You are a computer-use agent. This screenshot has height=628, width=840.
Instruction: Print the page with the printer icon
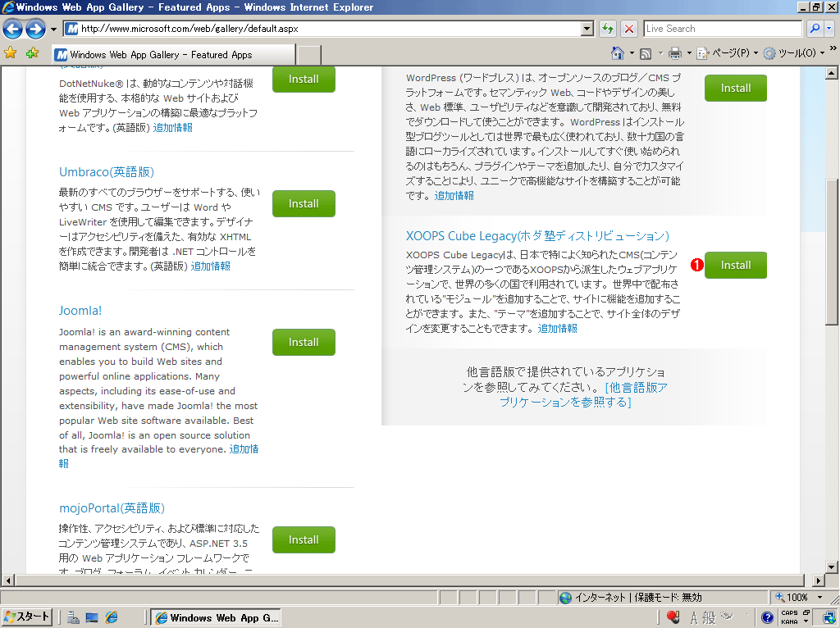pyautogui.click(x=675, y=53)
